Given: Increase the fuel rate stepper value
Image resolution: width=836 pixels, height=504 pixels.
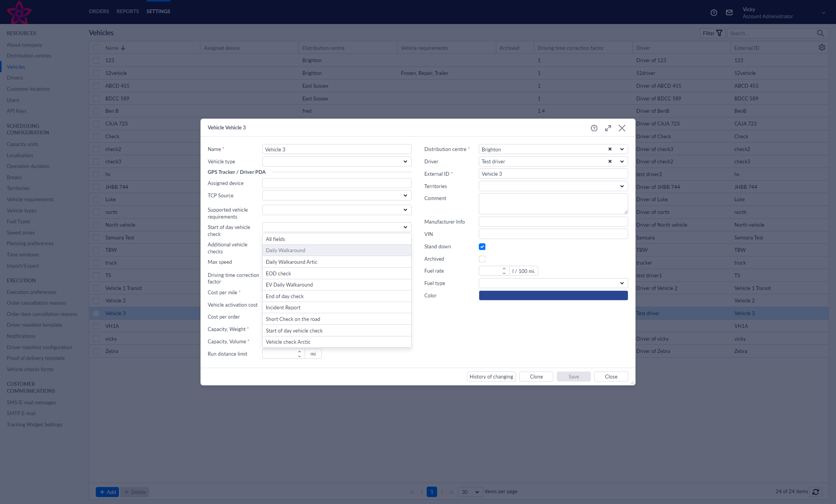Looking at the screenshot, I should pyautogui.click(x=504, y=268).
